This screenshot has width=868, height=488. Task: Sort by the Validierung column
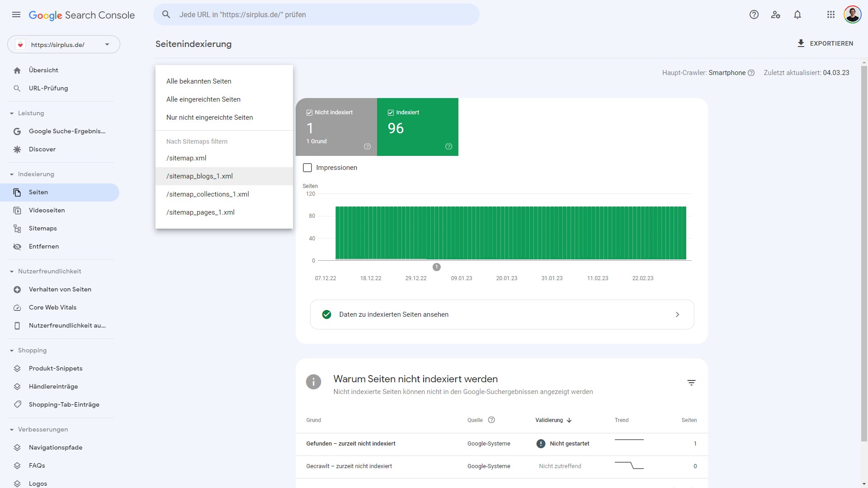(554, 420)
